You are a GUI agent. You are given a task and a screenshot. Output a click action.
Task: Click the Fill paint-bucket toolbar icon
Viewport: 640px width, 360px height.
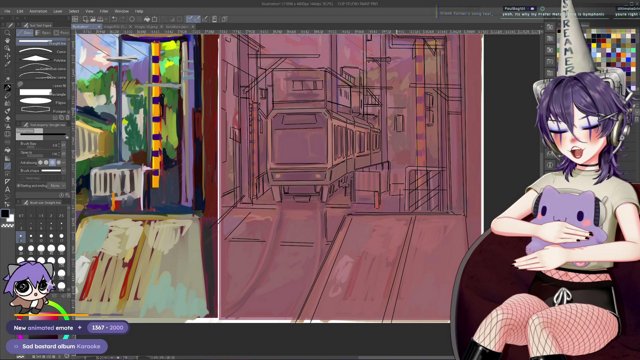click(x=147, y=19)
